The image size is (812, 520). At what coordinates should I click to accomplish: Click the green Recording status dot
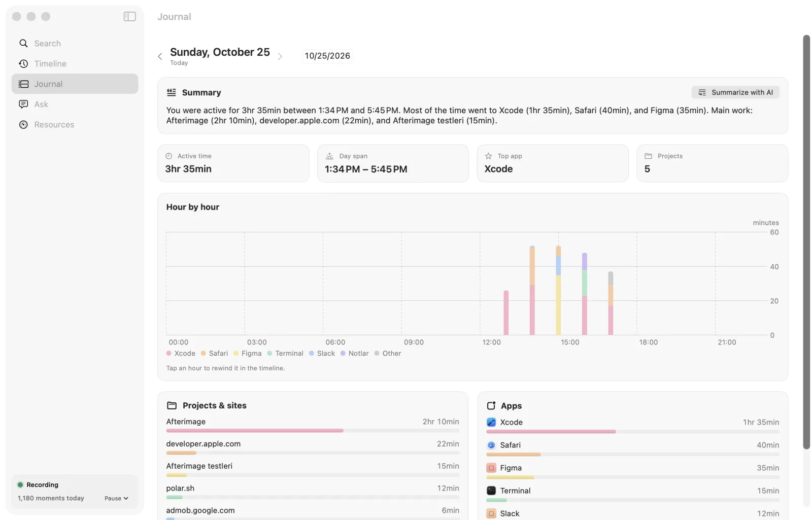(20, 485)
